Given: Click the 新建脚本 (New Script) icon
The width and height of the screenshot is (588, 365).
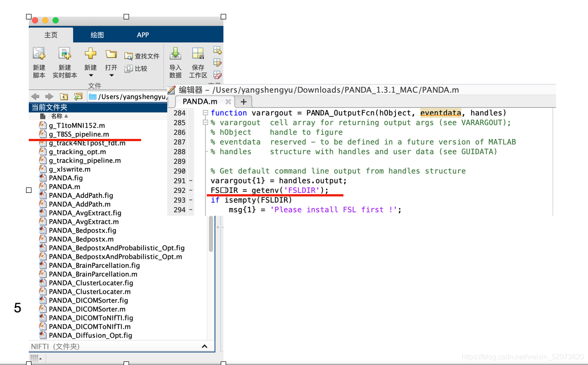Looking at the screenshot, I should point(39,54).
